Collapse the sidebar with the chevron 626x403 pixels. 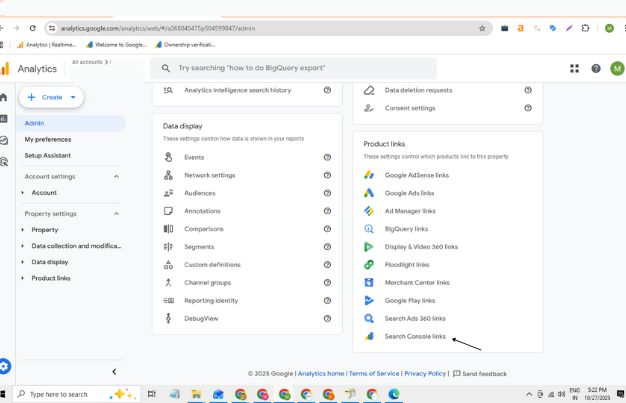[x=114, y=372]
